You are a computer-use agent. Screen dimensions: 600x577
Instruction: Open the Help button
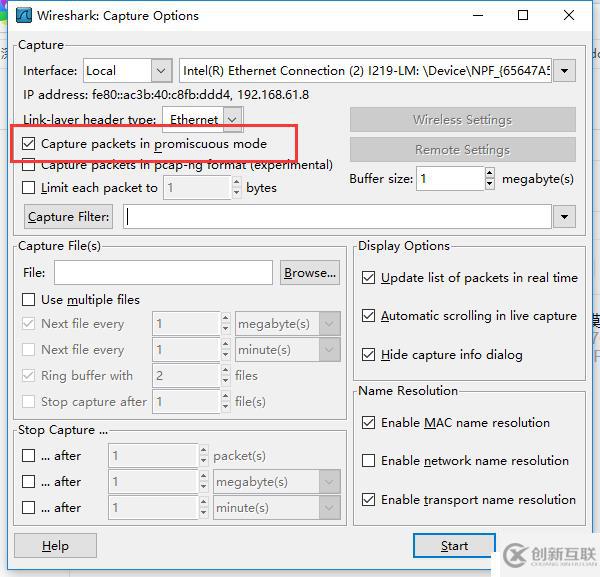click(55, 546)
